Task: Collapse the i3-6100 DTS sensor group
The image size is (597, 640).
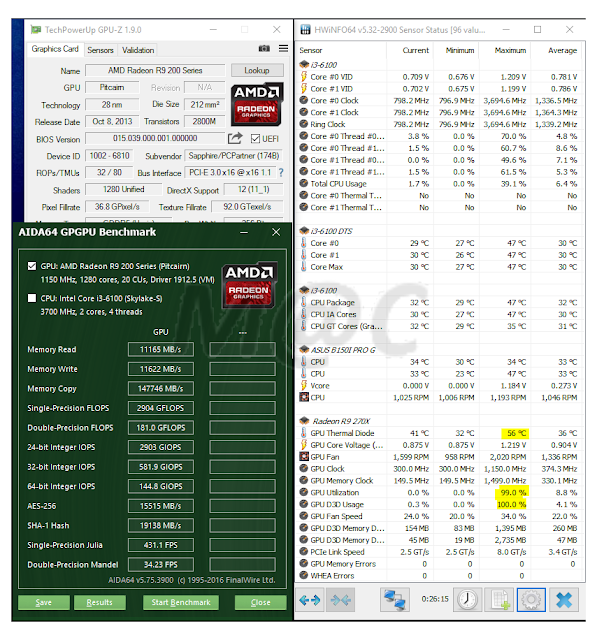Action: 304,231
